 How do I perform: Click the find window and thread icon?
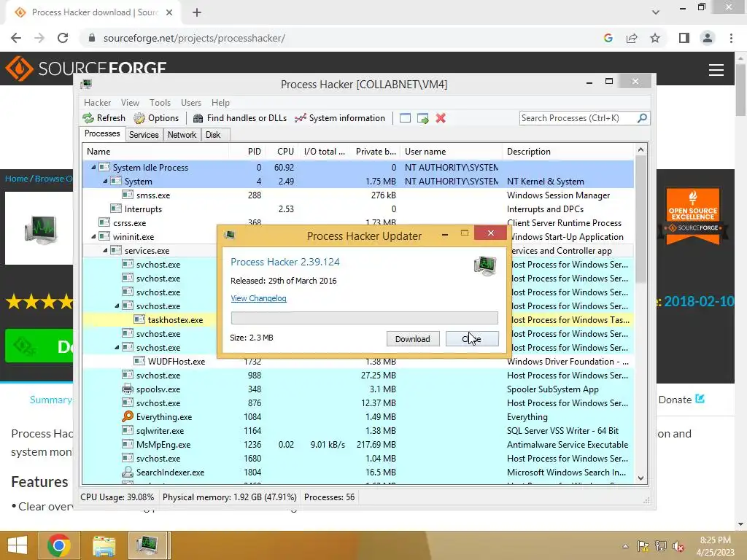click(x=422, y=118)
